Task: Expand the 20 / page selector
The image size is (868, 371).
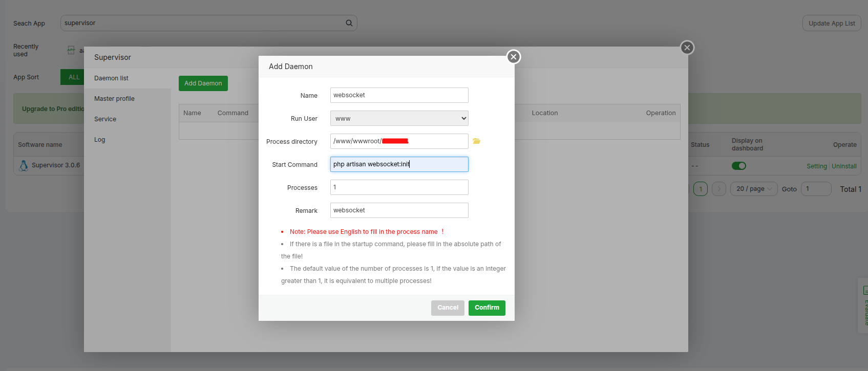Action: point(753,189)
